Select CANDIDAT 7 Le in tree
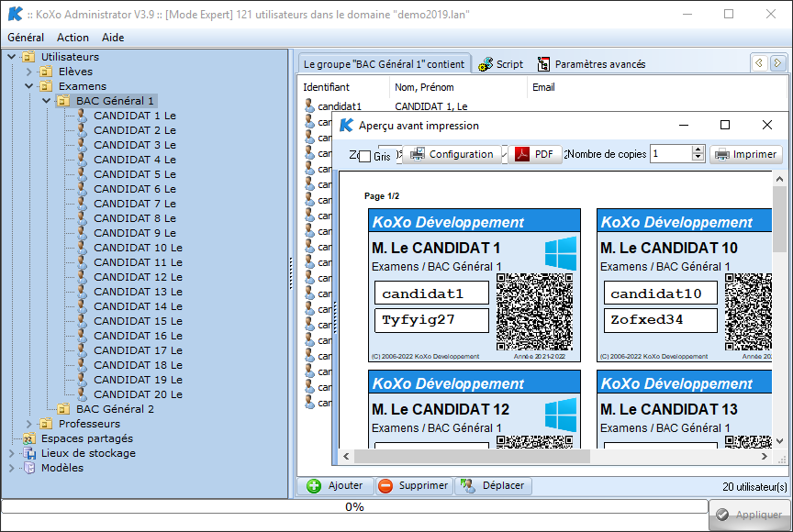The height and width of the screenshot is (532, 793). point(135,204)
